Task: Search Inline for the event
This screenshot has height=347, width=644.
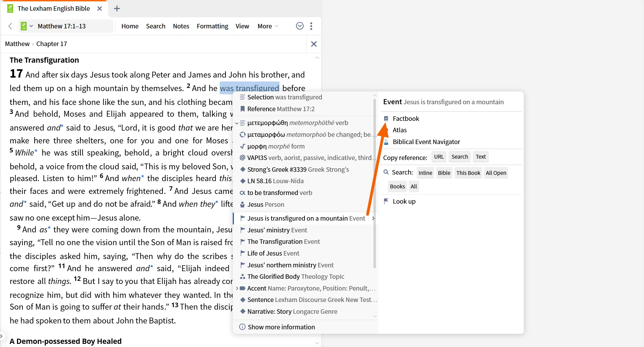Action: click(x=425, y=173)
